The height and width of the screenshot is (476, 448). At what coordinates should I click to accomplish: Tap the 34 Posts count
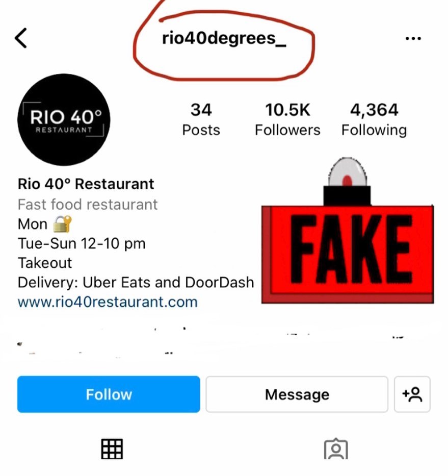201,119
